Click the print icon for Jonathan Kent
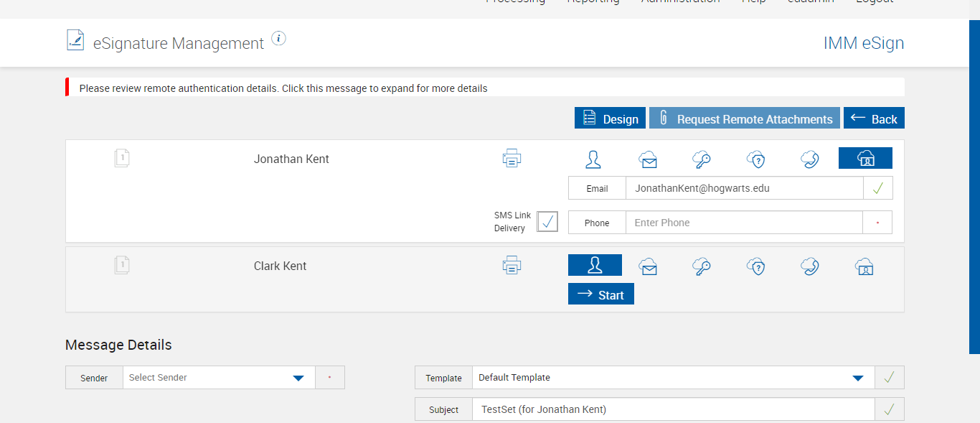The height and width of the screenshot is (423, 980). [x=512, y=158]
